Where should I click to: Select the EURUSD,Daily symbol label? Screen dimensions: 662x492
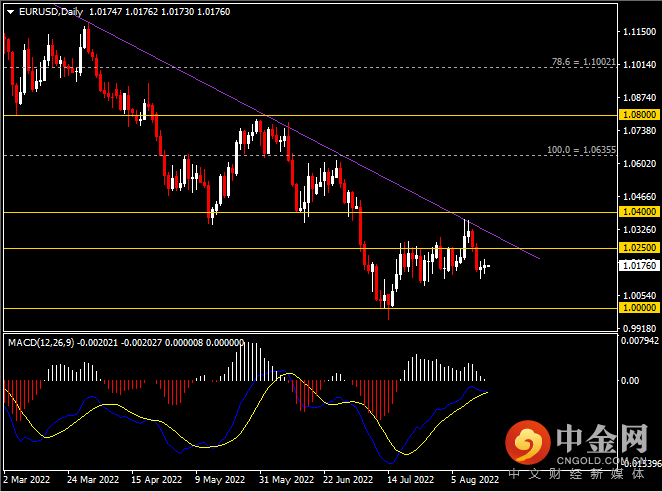tap(51, 12)
